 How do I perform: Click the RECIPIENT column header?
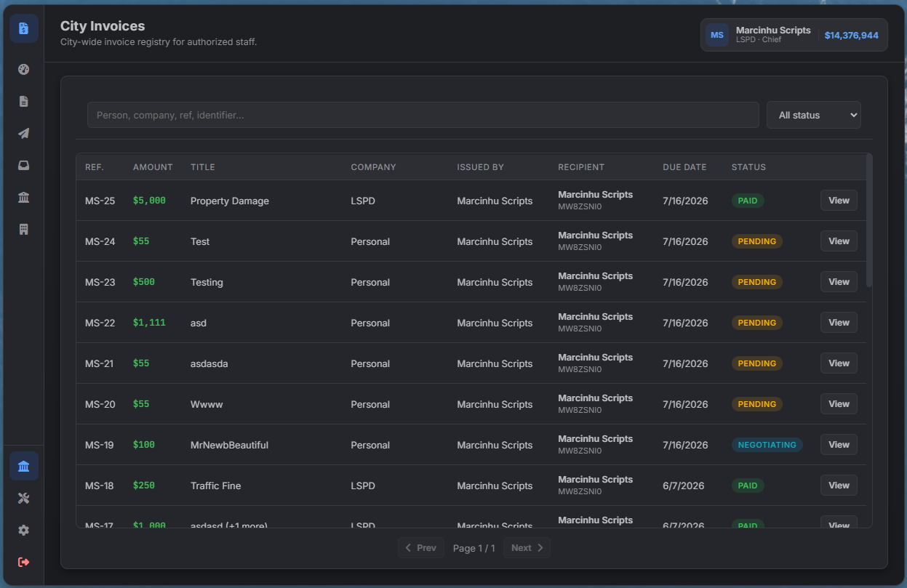pyautogui.click(x=581, y=167)
